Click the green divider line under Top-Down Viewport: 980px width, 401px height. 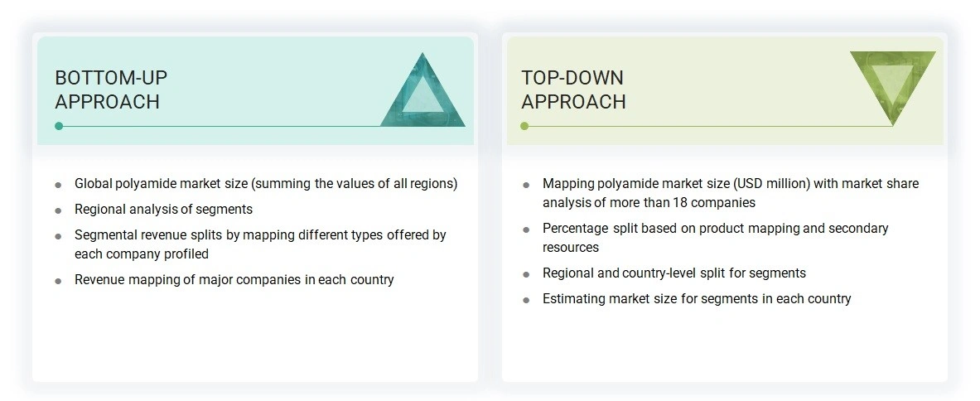click(x=704, y=126)
